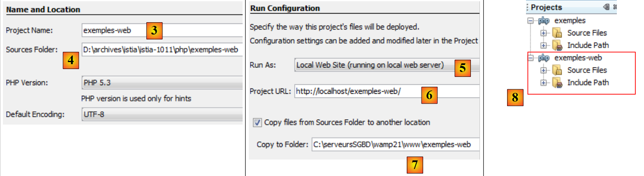This screenshot has width=644, height=176.
Task: Click the Copy to Folder field
Action: [395, 144]
